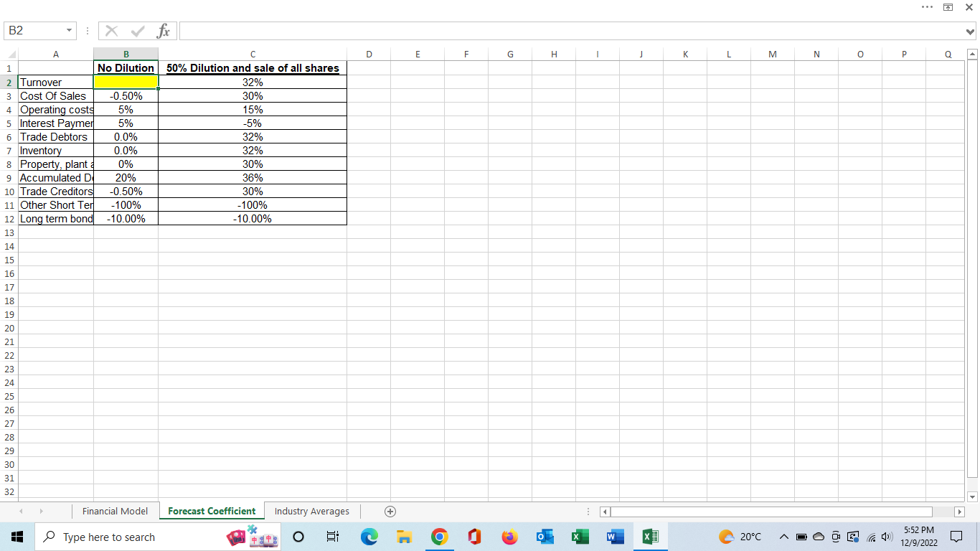Click horizontal scrollbar right arrow

pos(958,512)
